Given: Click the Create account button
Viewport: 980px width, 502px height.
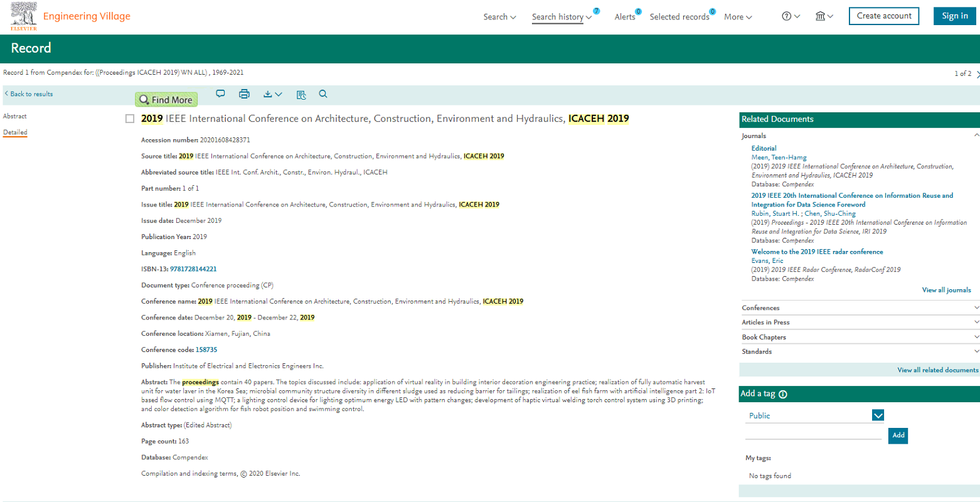Looking at the screenshot, I should coord(884,16).
